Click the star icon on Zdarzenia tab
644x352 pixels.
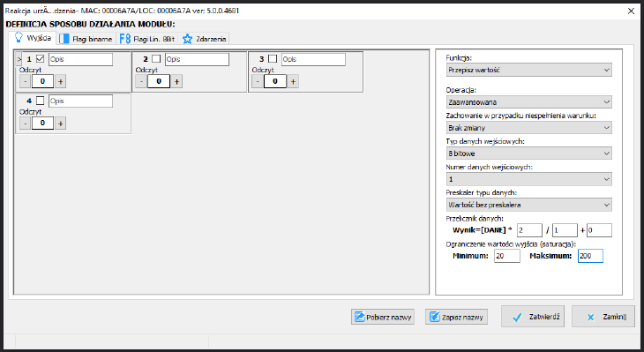(187, 39)
